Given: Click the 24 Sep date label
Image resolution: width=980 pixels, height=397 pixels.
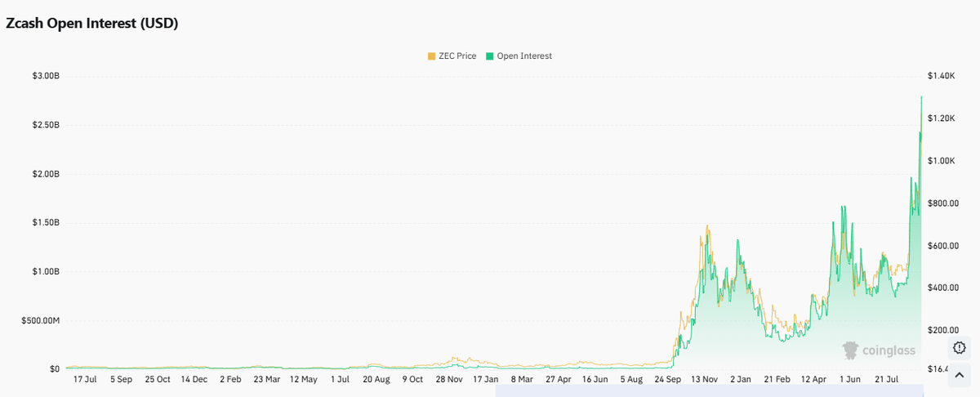Looking at the screenshot, I should click(x=668, y=380).
